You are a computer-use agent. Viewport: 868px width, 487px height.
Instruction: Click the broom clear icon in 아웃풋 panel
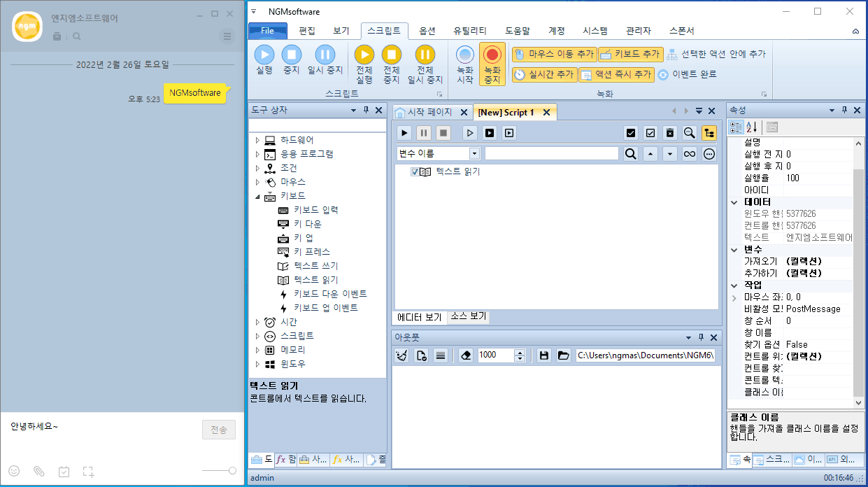[x=401, y=355]
